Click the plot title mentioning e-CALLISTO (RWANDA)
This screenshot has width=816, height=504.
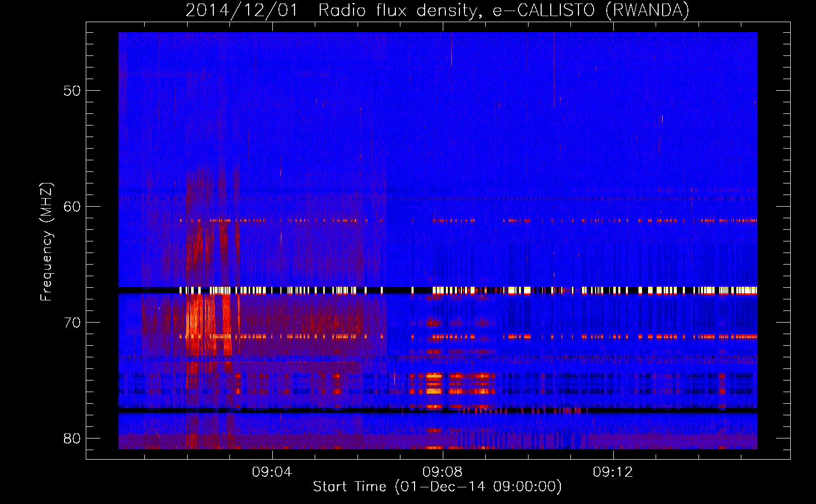[x=437, y=10]
